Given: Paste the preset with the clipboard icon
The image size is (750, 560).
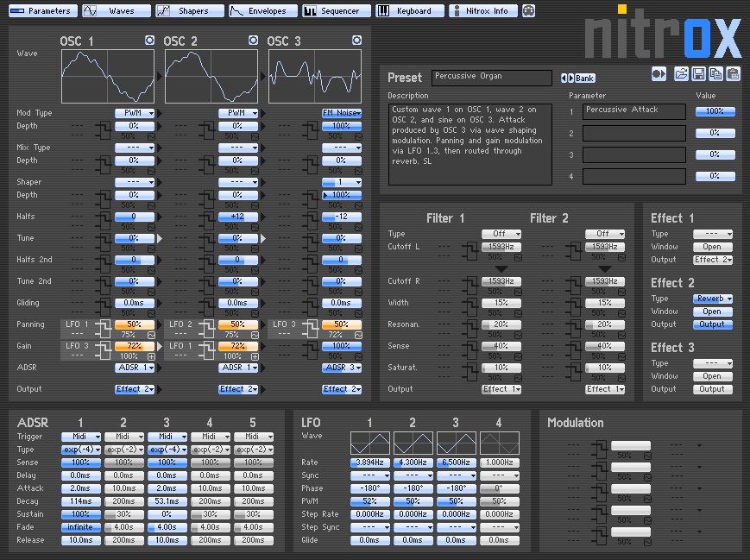Looking at the screenshot, I should 733,74.
